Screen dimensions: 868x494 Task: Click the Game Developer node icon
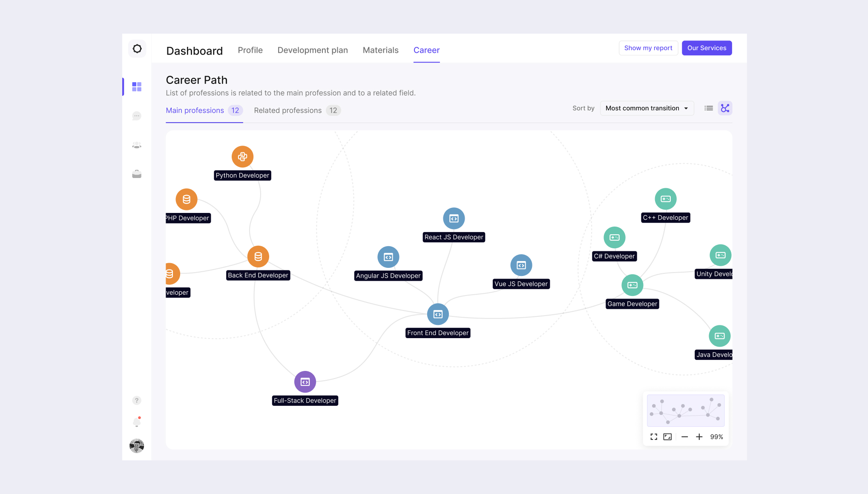632,285
